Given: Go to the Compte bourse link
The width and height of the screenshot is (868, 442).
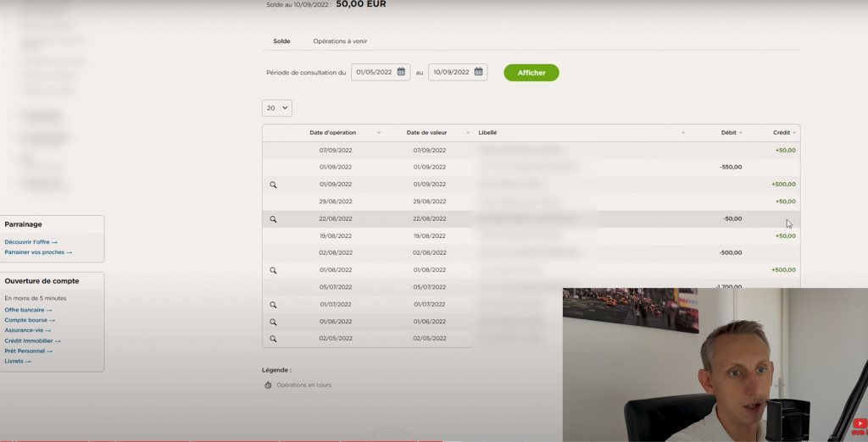Looking at the screenshot, I should (x=29, y=320).
